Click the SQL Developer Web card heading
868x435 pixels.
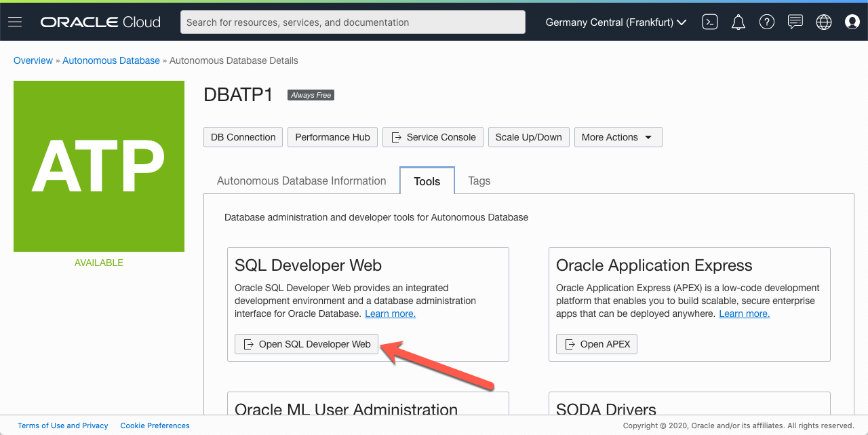click(308, 265)
